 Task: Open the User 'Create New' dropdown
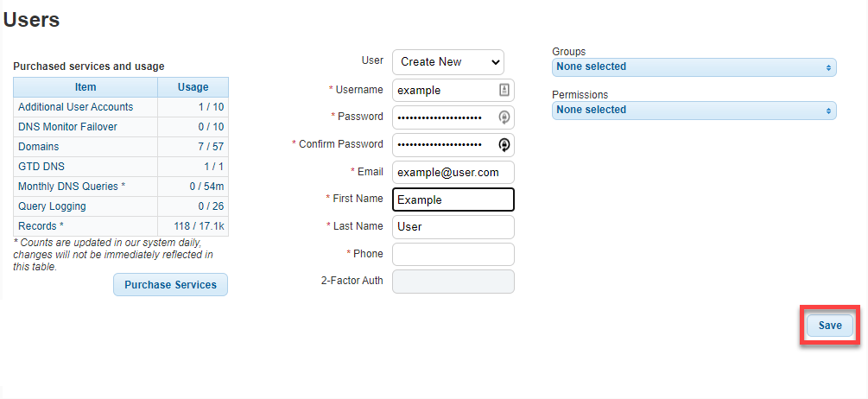coord(448,62)
